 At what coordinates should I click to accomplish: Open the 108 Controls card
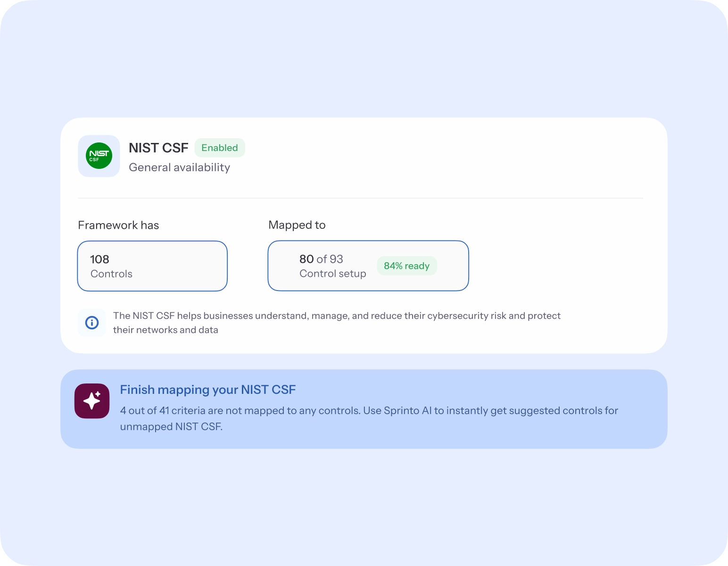pyautogui.click(x=152, y=266)
